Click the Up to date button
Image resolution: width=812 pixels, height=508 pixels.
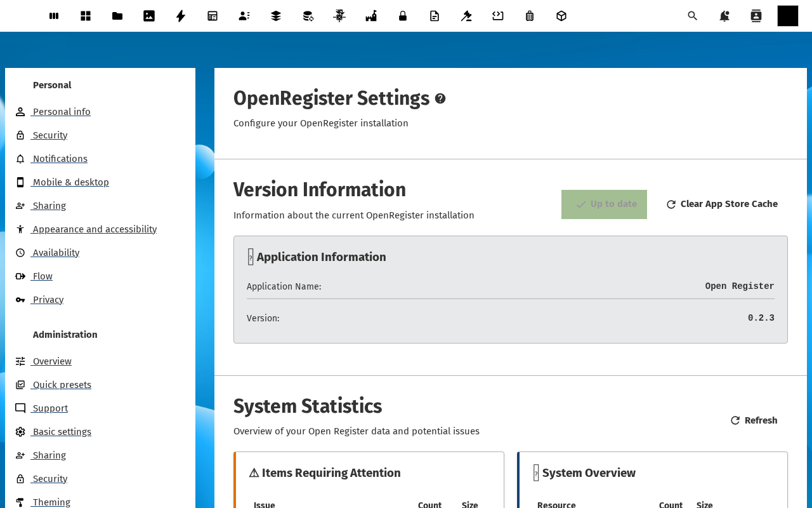tap(604, 204)
